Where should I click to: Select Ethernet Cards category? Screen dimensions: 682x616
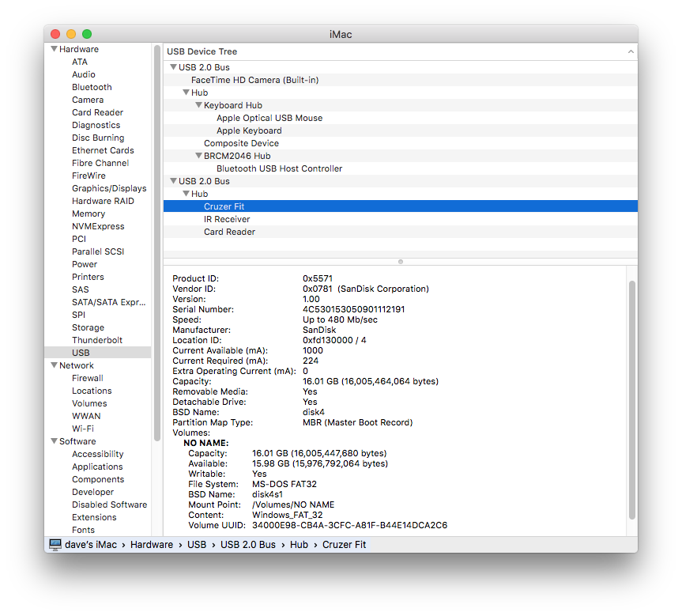point(103,150)
